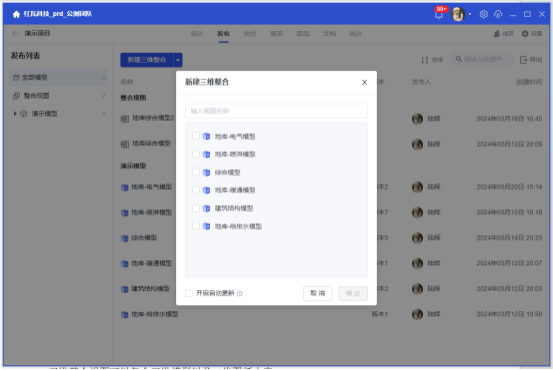Click the date 2024年03月12日 19:50
This screenshot has height=370, width=553.
(509, 314)
